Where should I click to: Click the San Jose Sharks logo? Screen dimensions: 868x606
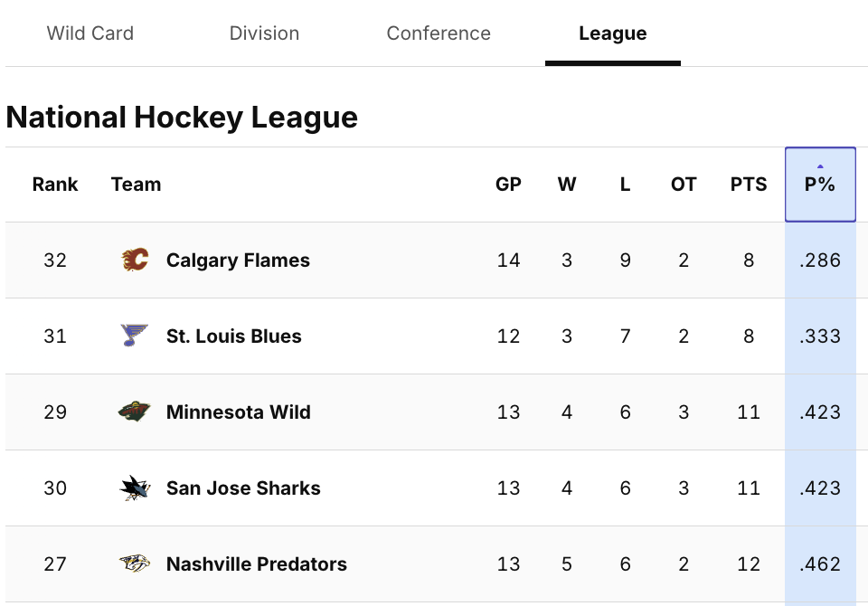pos(135,488)
